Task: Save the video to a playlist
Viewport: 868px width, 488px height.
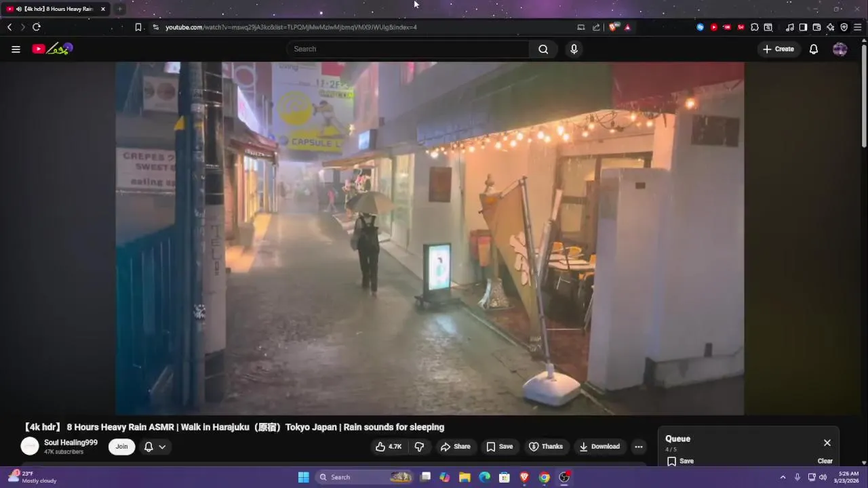Action: pyautogui.click(x=499, y=447)
